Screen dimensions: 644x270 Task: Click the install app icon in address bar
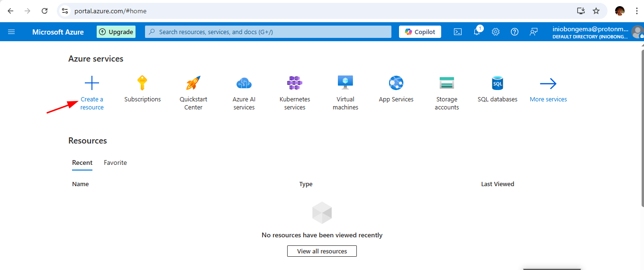(581, 11)
